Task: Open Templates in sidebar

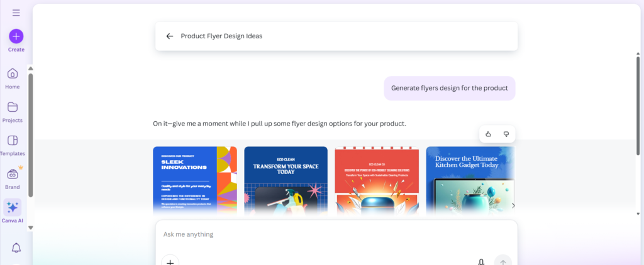Action: point(13,141)
